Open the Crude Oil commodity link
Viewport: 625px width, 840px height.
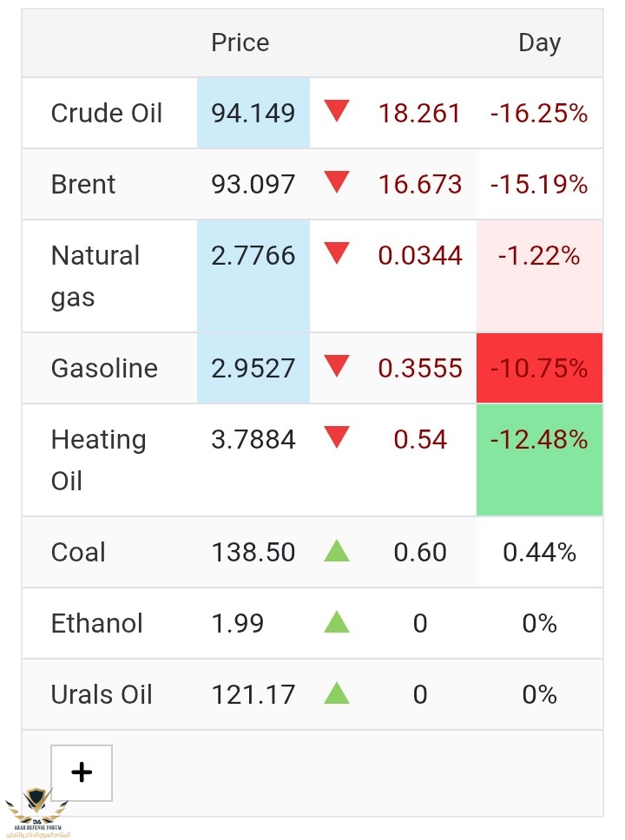tap(106, 113)
